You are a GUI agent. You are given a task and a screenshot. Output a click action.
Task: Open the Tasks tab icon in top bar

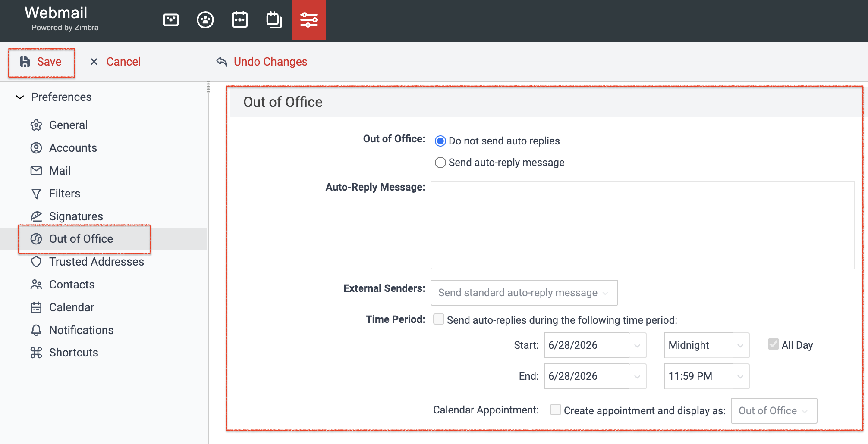tap(274, 20)
